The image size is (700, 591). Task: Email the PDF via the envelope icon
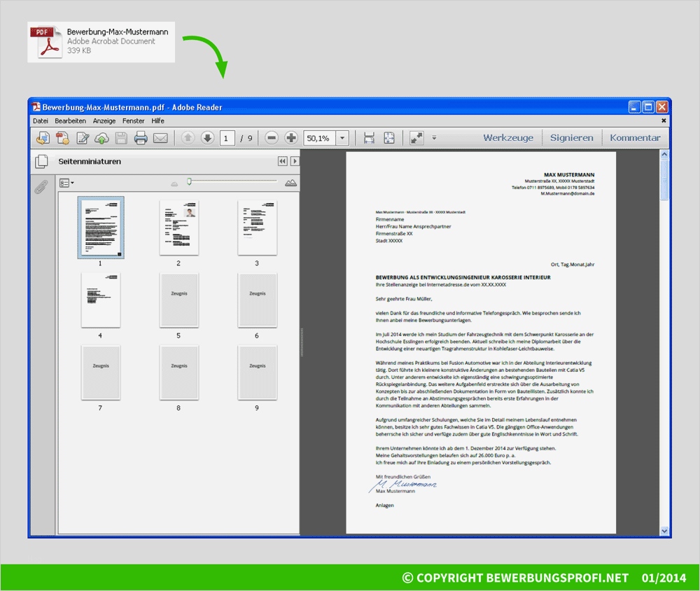[160, 138]
